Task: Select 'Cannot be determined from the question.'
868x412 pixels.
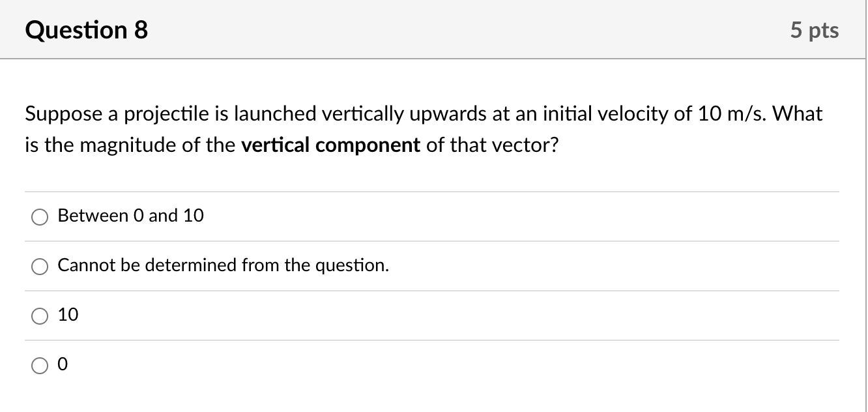Action: (40, 267)
